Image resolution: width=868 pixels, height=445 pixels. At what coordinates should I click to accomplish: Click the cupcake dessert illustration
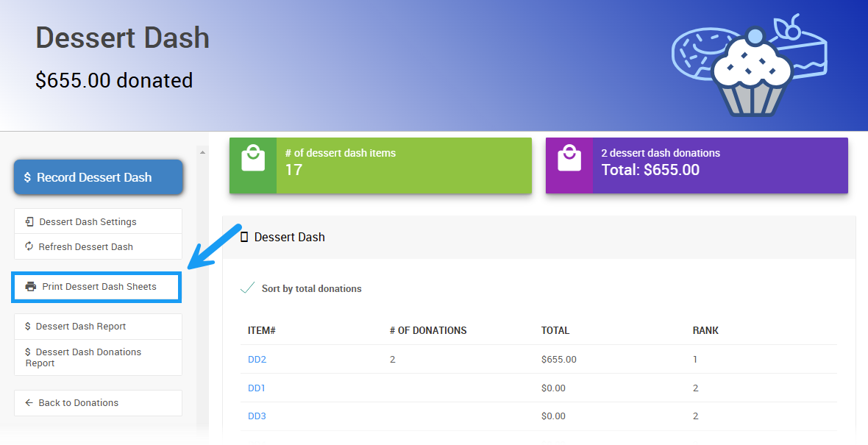pos(750,72)
